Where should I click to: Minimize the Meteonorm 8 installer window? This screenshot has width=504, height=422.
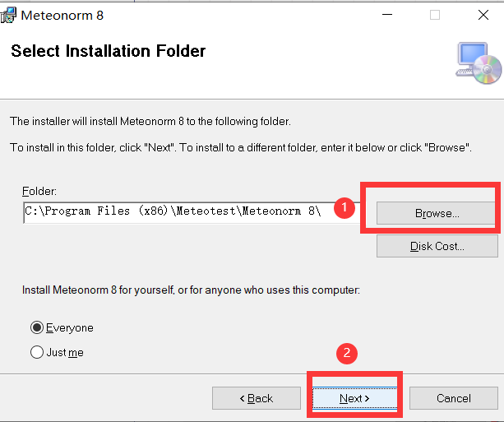click(387, 15)
